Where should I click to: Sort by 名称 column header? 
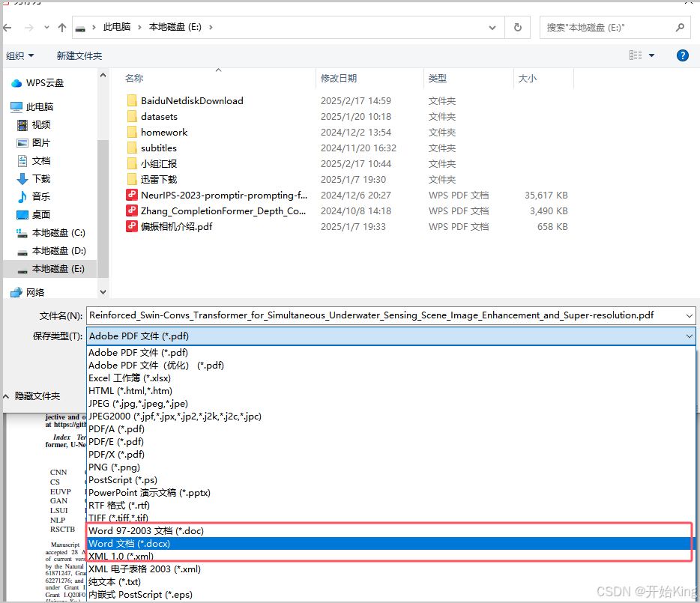coord(134,79)
